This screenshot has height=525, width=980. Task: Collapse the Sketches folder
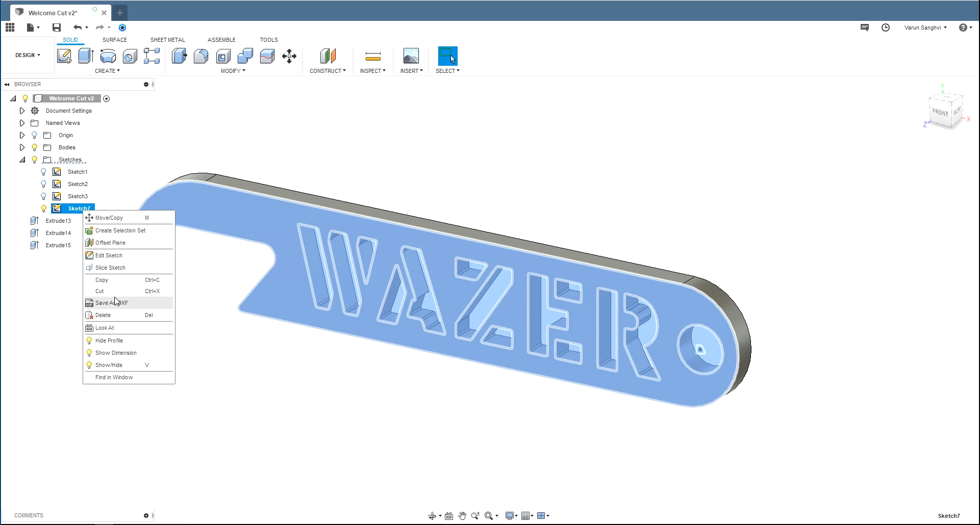click(x=22, y=160)
